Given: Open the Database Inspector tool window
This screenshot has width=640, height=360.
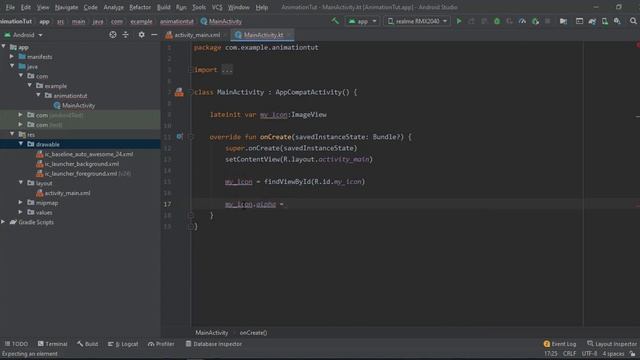Looking at the screenshot, I should pyautogui.click(x=213, y=344).
